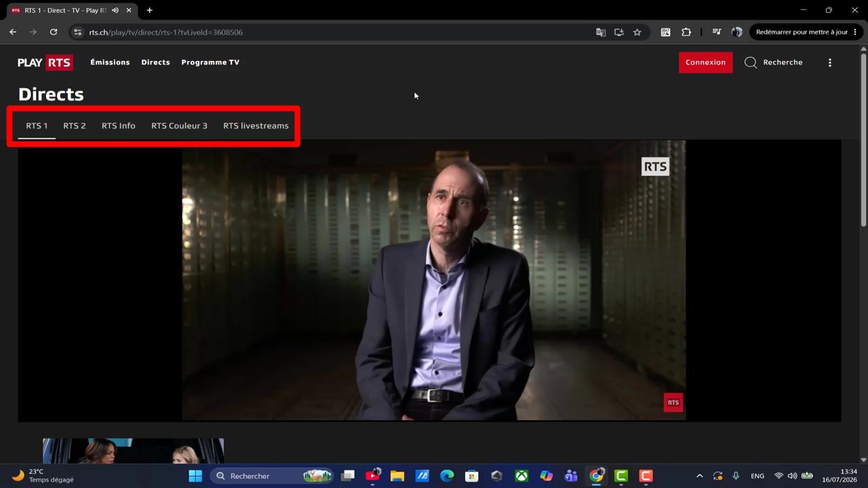Viewport: 868px width, 488px height.
Task: Open a new browser tab
Action: coord(150,10)
